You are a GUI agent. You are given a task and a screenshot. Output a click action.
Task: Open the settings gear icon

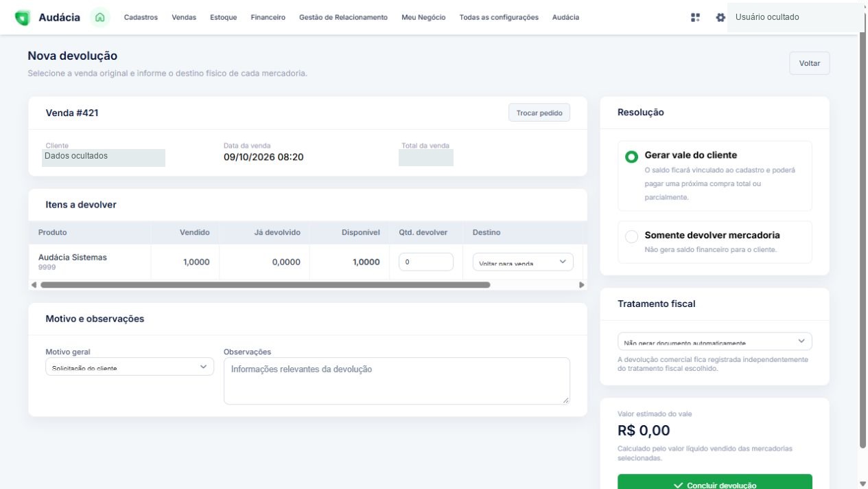coord(720,17)
